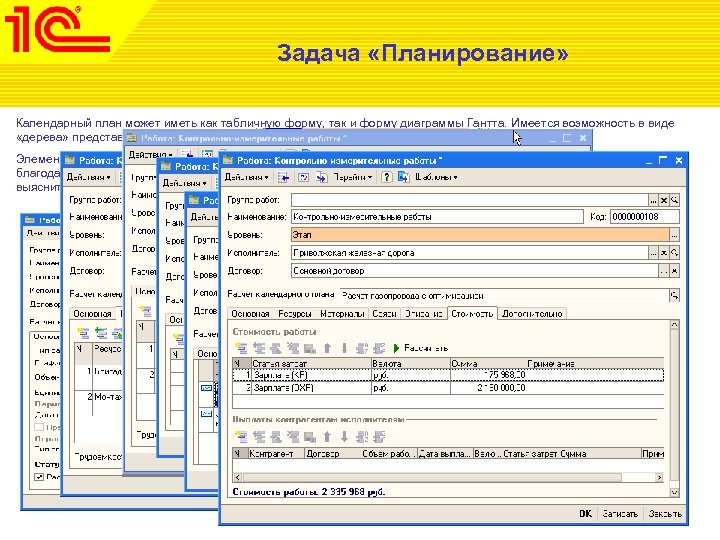
Task: Click the Группа работ input field
Action: (470, 200)
